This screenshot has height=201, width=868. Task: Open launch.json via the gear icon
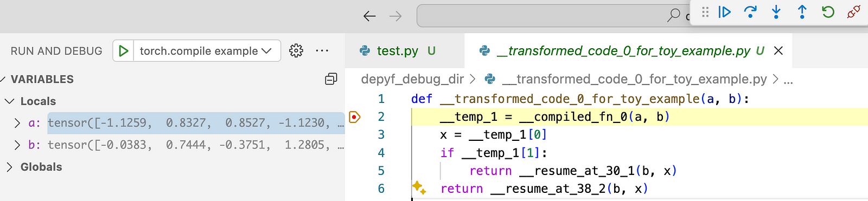pos(296,51)
